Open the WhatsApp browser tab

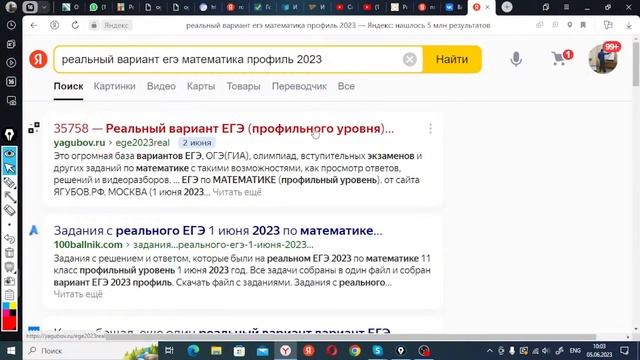(97, 7)
